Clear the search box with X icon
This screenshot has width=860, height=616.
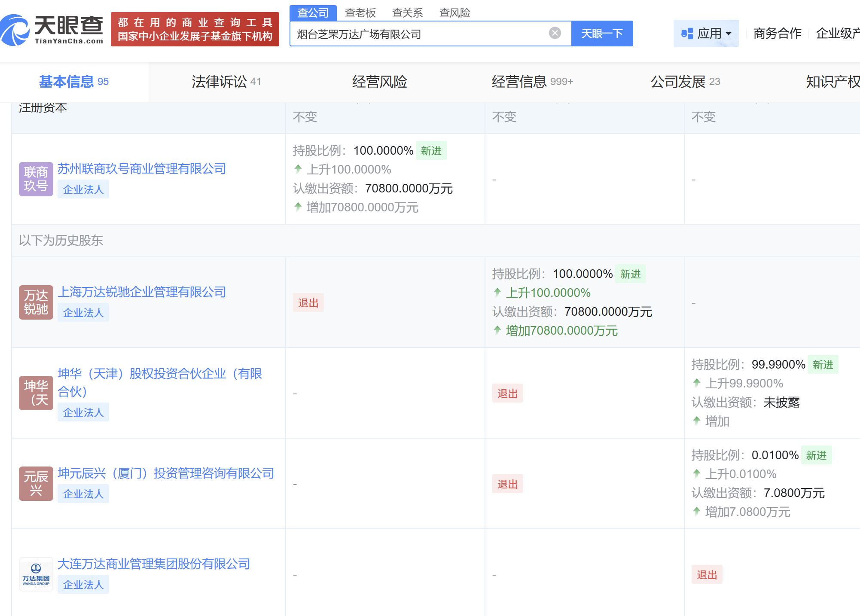[x=555, y=33]
